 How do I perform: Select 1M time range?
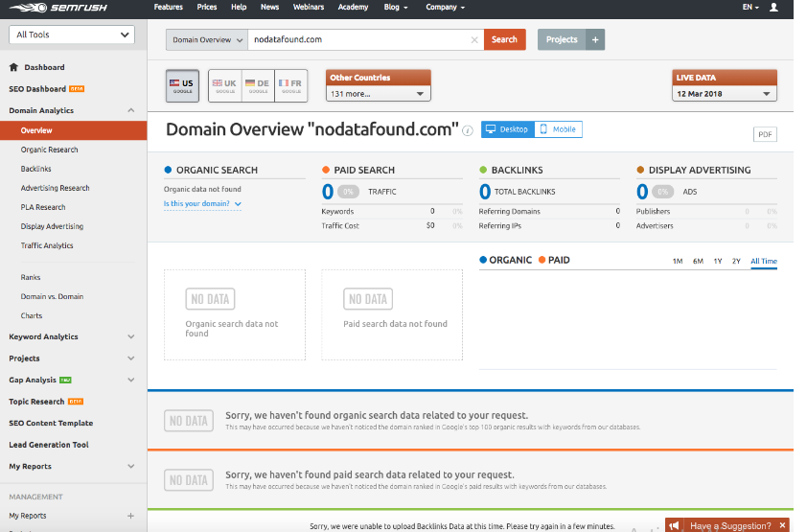click(678, 261)
